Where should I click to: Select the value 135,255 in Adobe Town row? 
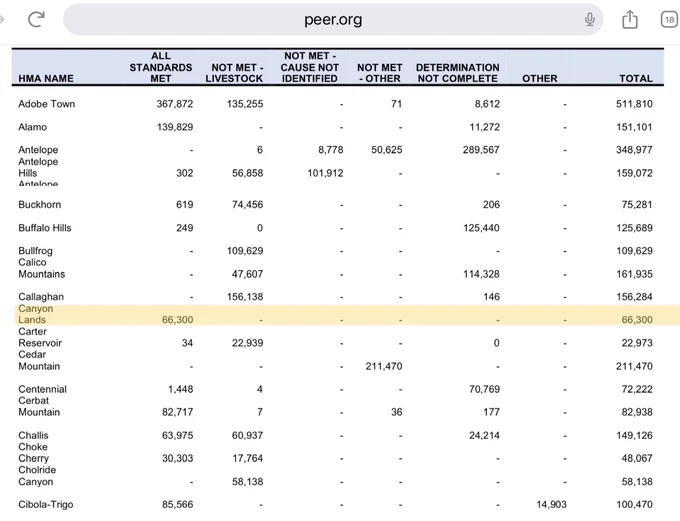click(x=245, y=104)
